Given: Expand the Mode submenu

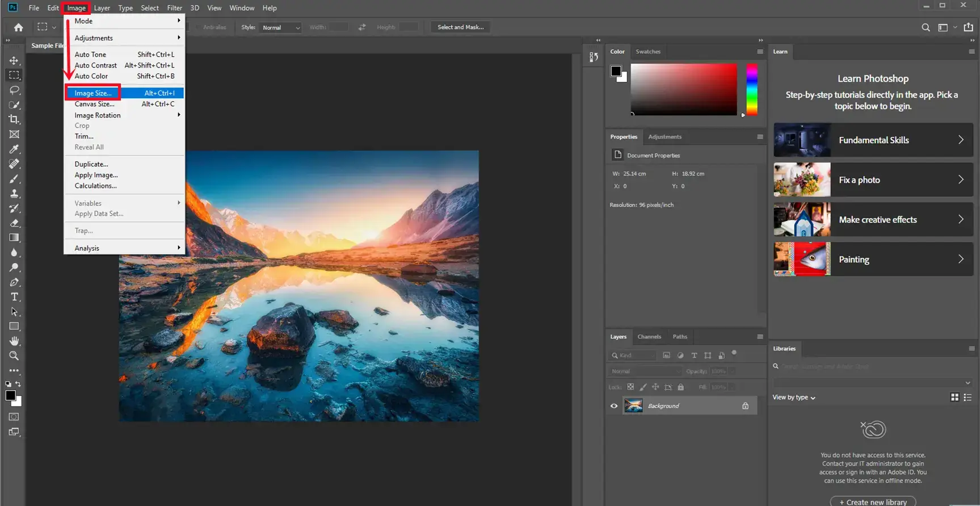Looking at the screenshot, I should [x=125, y=21].
